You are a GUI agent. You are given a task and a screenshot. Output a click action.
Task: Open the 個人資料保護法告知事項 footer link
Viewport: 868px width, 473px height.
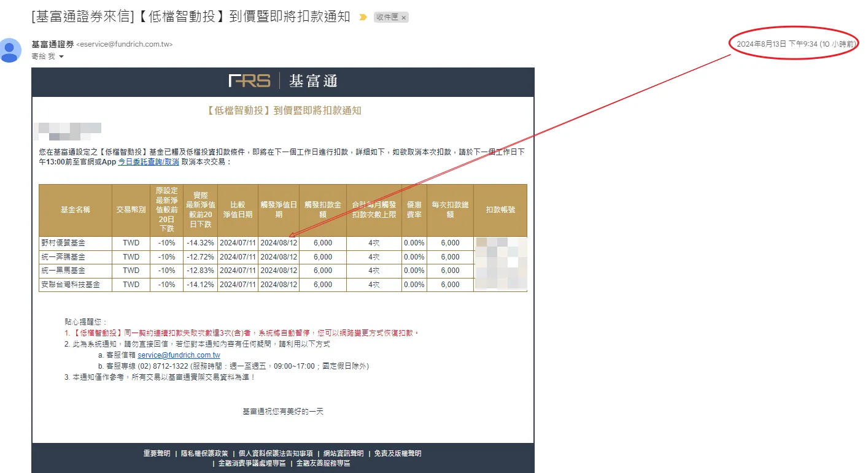point(276,453)
